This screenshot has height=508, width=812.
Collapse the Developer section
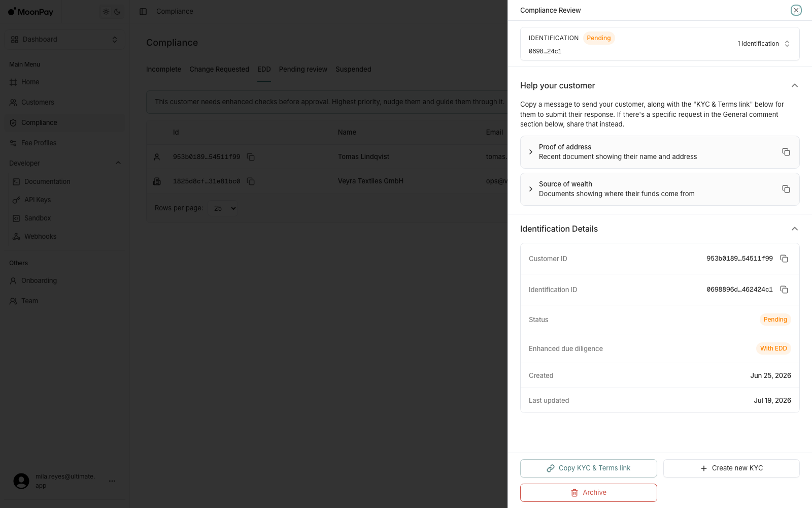tap(118, 163)
